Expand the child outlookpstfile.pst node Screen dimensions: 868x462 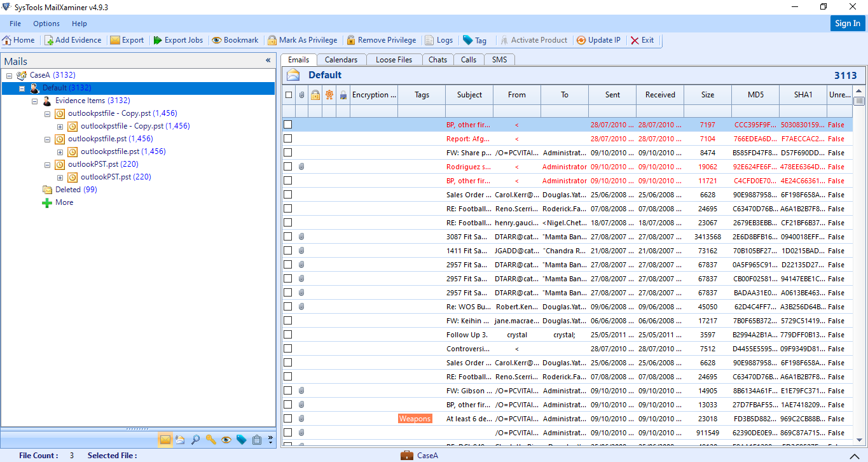60,151
